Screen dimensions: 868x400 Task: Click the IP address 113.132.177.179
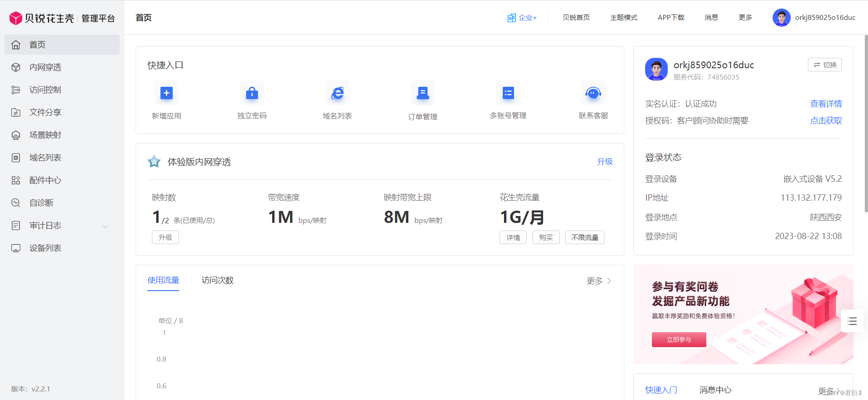pyautogui.click(x=811, y=198)
